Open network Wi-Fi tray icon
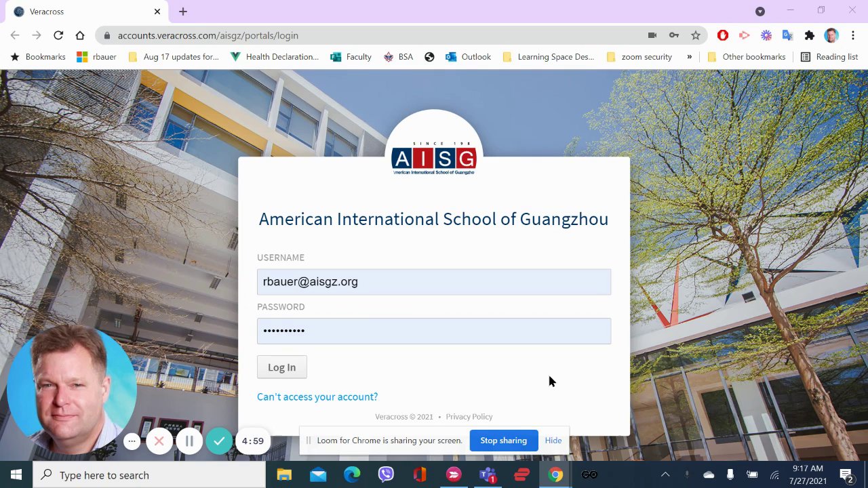 [774, 474]
